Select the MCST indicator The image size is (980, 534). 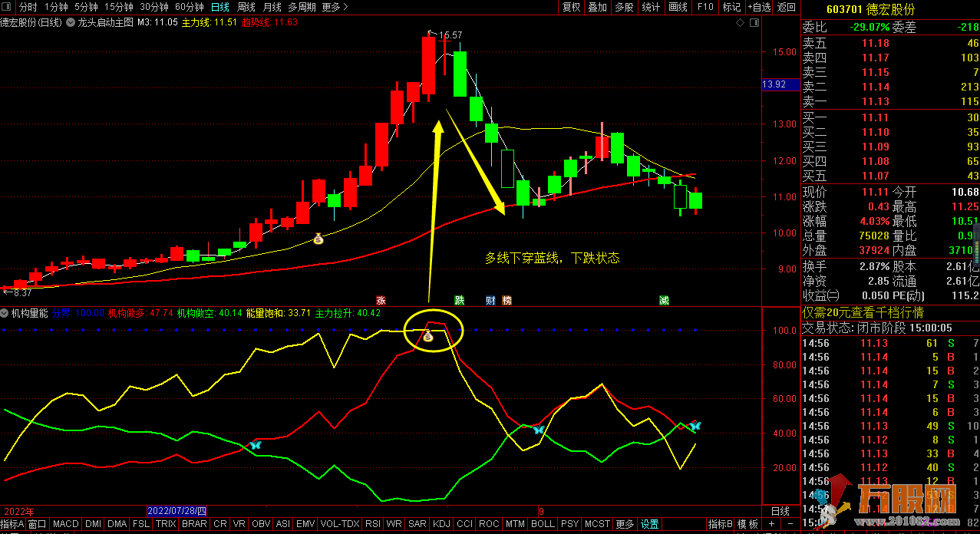(x=597, y=524)
